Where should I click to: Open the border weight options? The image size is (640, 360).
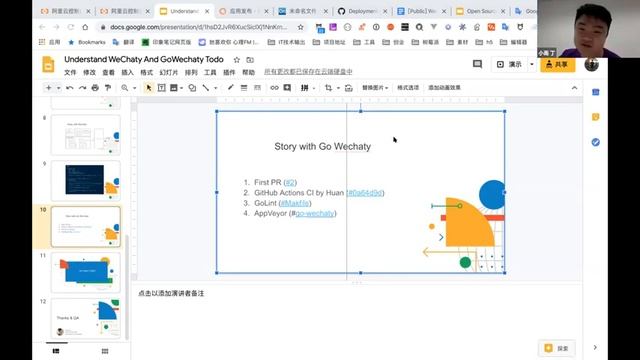[x=244, y=88]
